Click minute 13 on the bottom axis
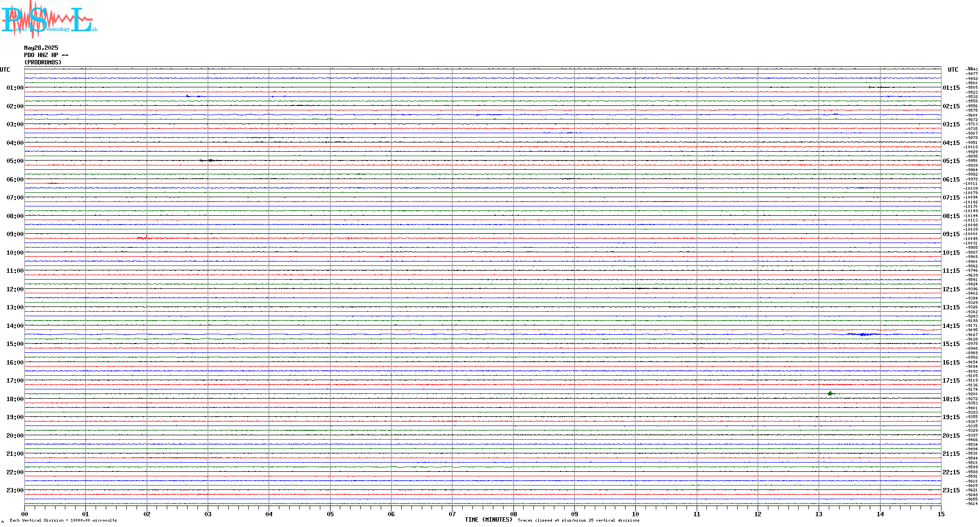Image resolution: width=980 pixels, height=527 pixels. pyautogui.click(x=819, y=514)
